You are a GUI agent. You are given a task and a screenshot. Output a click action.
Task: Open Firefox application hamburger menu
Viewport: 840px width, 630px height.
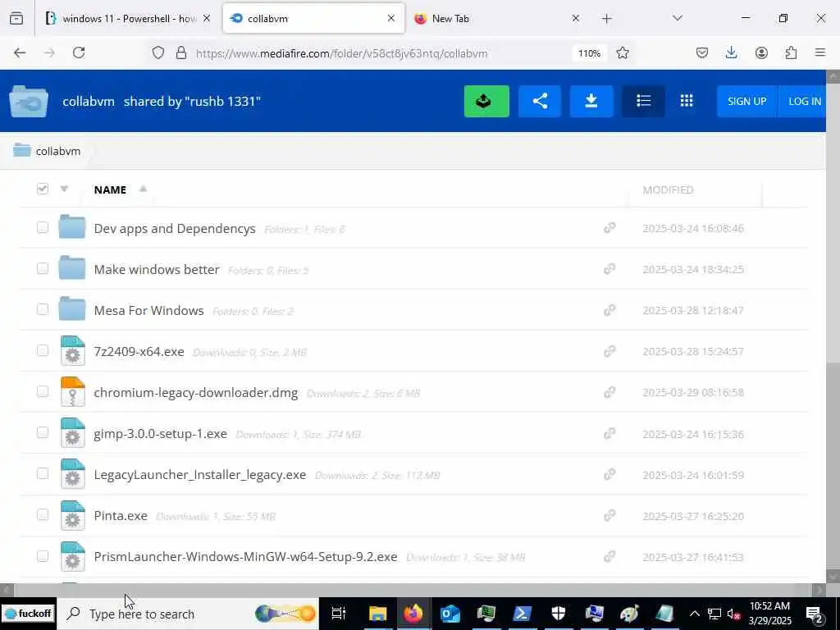(820, 52)
